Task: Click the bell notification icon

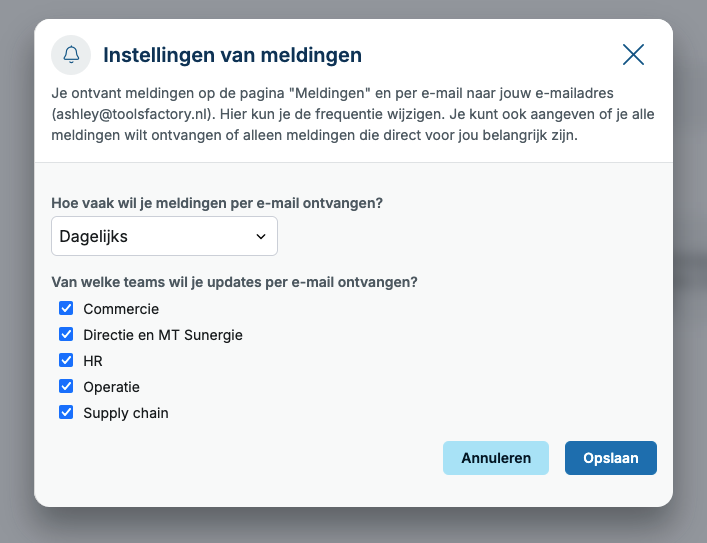Action: coord(71,55)
